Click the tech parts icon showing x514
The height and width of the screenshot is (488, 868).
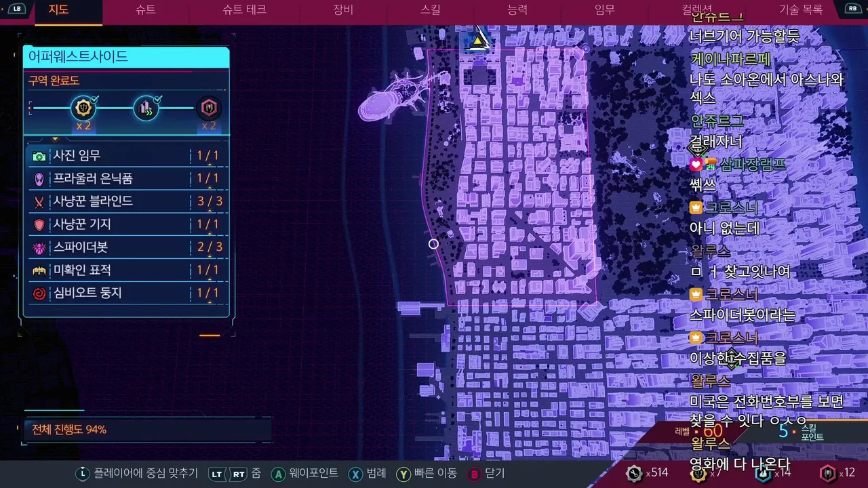[634, 473]
